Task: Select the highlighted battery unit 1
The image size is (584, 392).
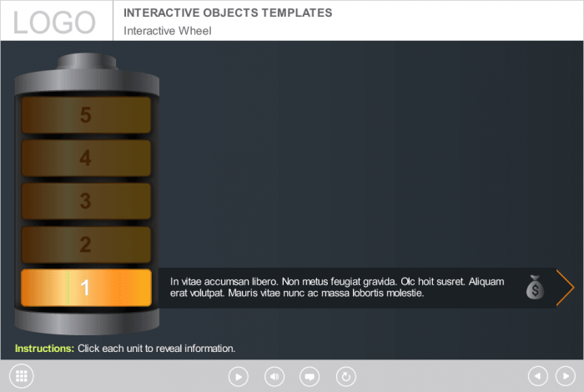Action: point(86,288)
